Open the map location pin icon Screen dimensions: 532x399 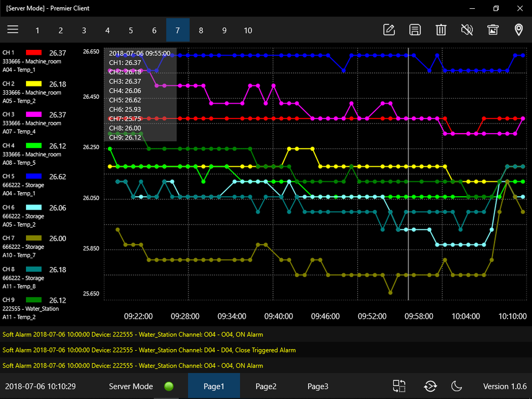pyautogui.click(x=519, y=30)
